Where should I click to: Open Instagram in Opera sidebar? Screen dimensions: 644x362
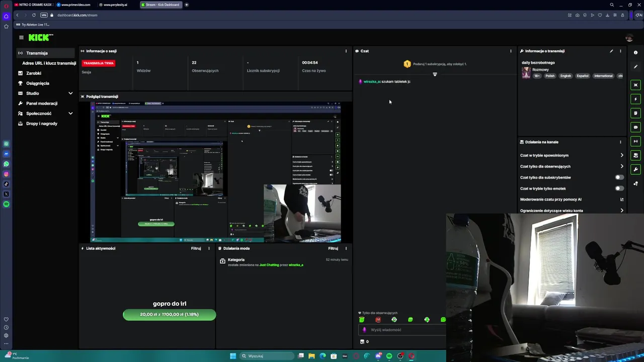(x=6, y=174)
